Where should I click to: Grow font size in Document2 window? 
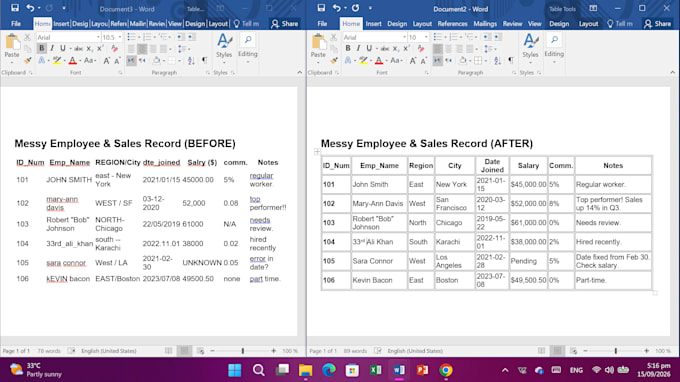coord(412,61)
